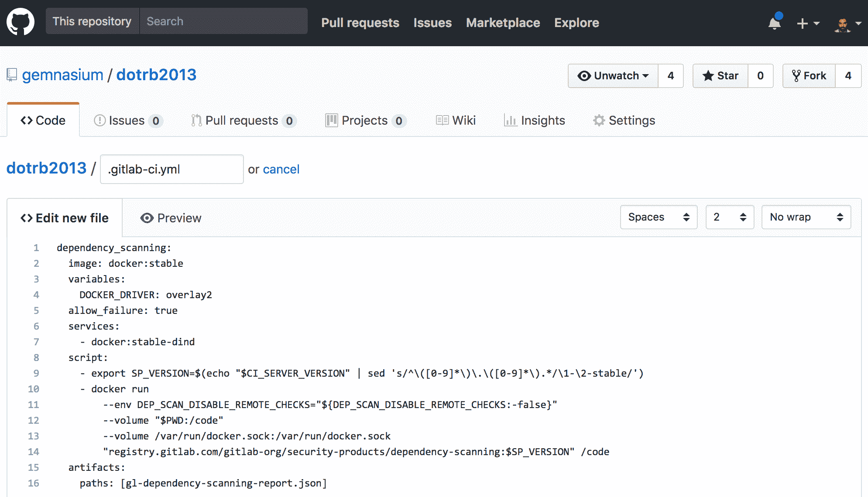The height and width of the screenshot is (497, 868).
Task: View stargazers count 0
Action: tap(761, 76)
